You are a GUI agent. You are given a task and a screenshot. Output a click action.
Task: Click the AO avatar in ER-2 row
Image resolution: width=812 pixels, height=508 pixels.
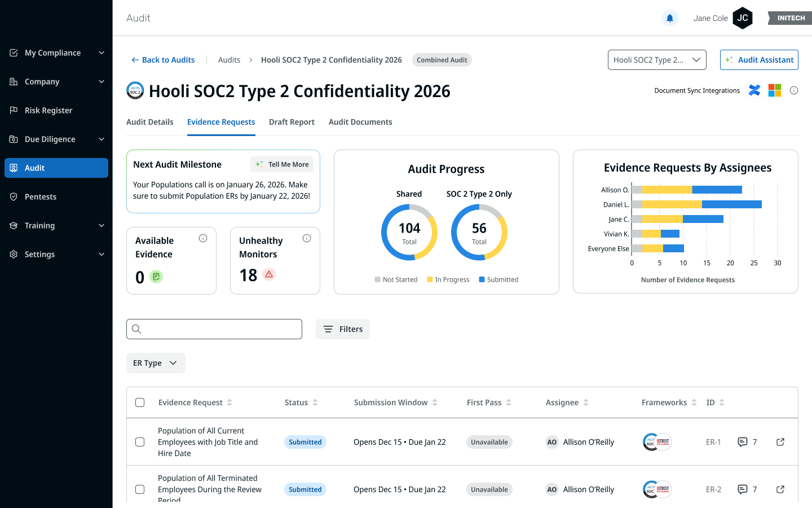(x=552, y=489)
